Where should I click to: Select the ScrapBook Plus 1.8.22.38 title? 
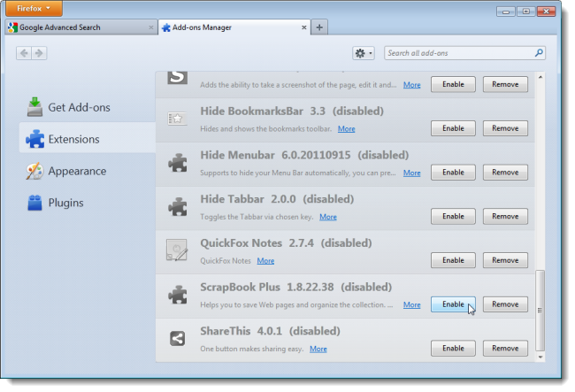click(267, 287)
